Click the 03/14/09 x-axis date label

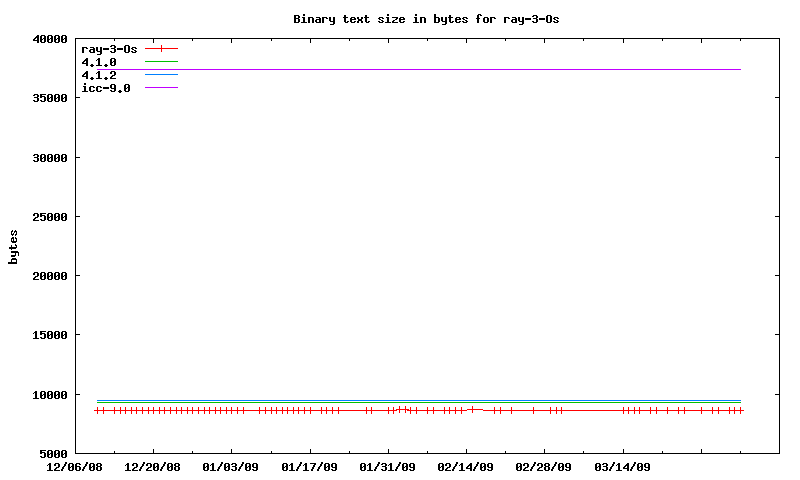click(x=622, y=467)
